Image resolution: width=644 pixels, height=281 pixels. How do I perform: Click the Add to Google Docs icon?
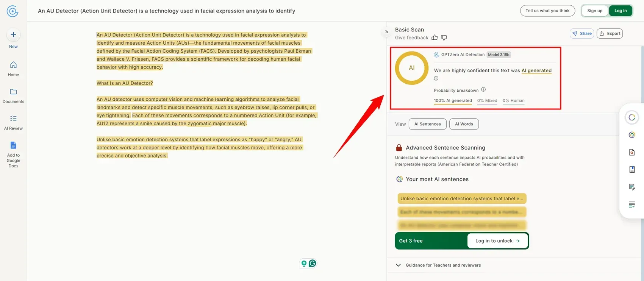(13, 145)
